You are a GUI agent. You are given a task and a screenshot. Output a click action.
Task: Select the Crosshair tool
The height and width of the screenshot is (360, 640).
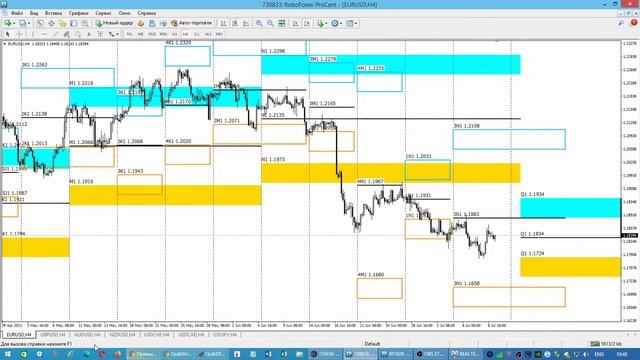[x=19, y=34]
